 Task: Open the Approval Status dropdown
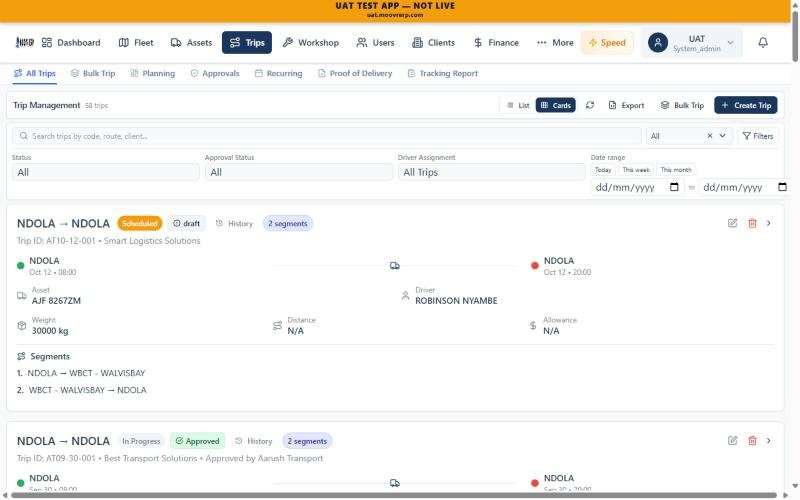tap(298, 172)
